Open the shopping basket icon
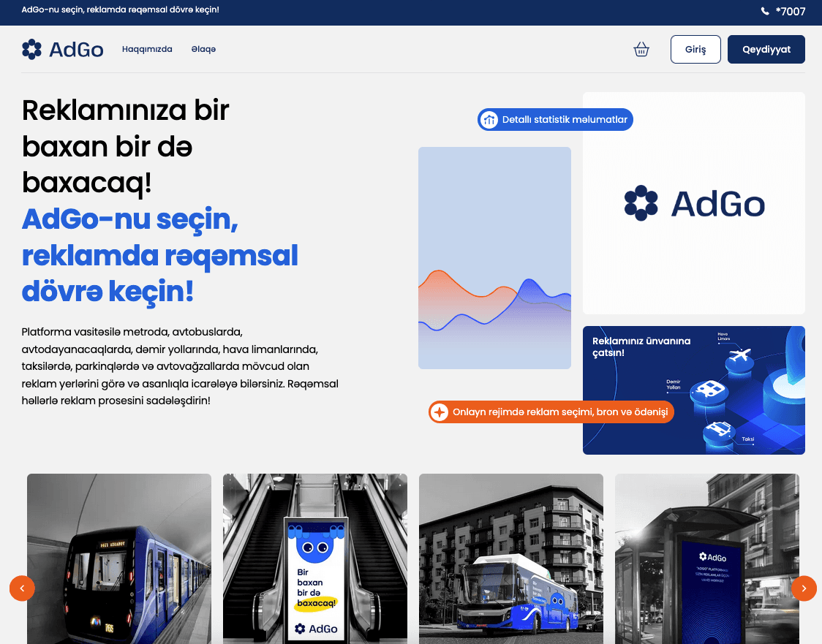Image resolution: width=822 pixels, height=644 pixels. [x=641, y=49]
